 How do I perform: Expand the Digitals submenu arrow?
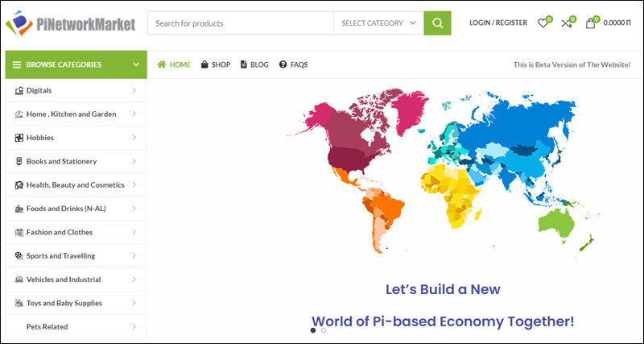[134, 90]
